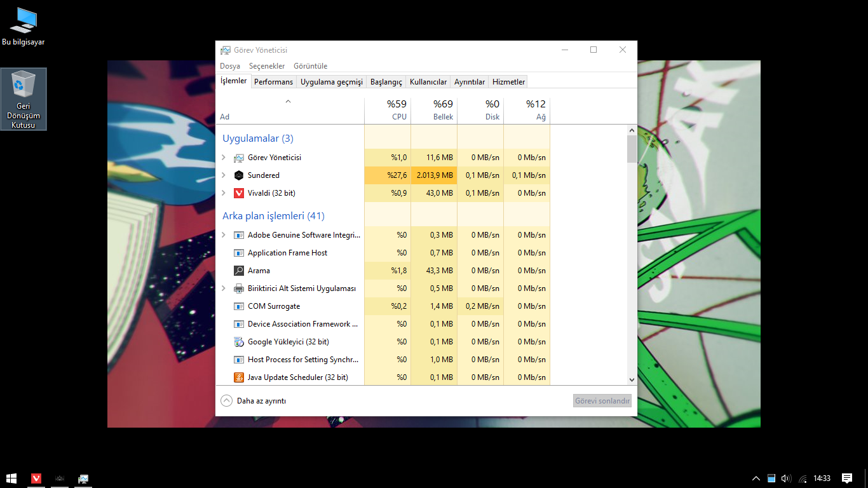Click the Görevi sonlandır button
The width and height of the screenshot is (868, 488).
pos(602,401)
